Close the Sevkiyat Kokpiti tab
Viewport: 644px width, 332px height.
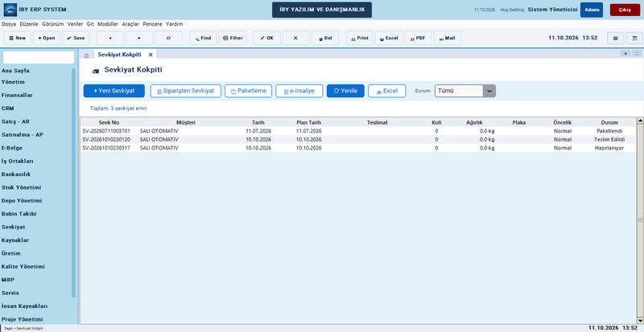coord(151,55)
